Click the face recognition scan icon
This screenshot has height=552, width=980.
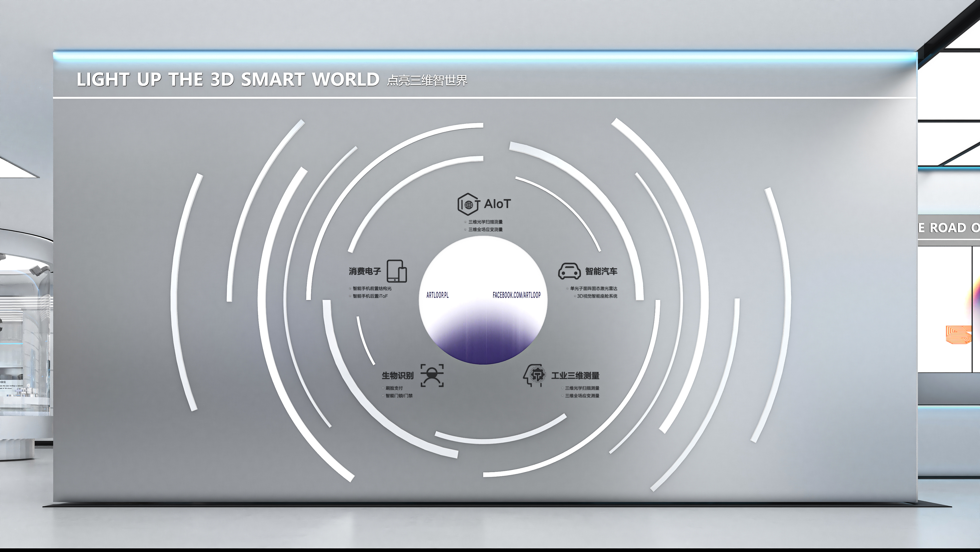pos(432,376)
